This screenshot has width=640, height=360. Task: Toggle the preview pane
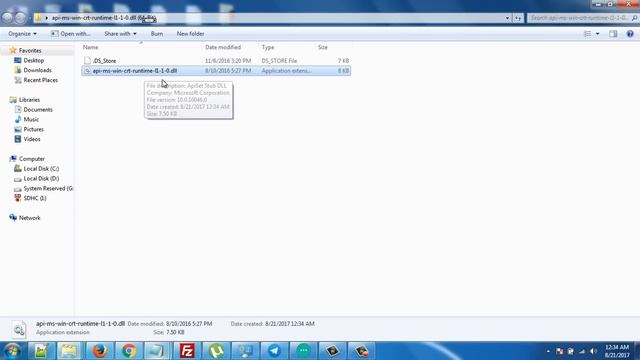click(x=613, y=34)
